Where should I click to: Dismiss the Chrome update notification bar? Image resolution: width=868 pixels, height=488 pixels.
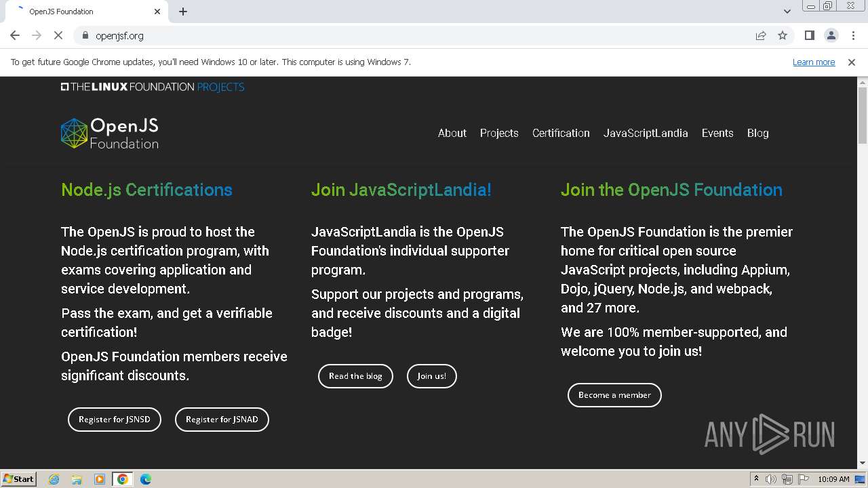(x=852, y=62)
